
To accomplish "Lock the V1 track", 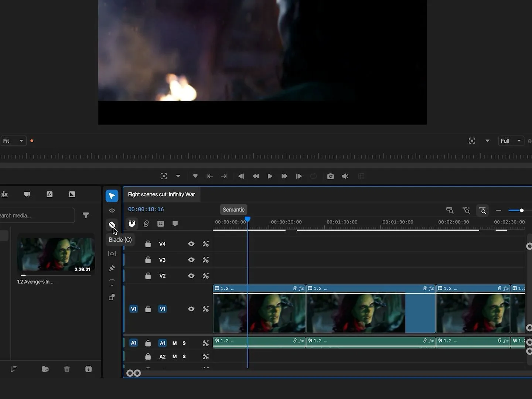I will [148, 309].
